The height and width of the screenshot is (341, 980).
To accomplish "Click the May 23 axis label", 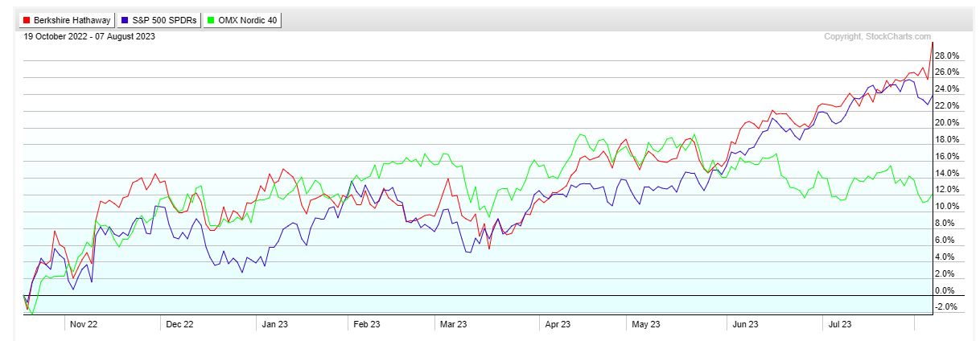I will pyautogui.click(x=646, y=324).
